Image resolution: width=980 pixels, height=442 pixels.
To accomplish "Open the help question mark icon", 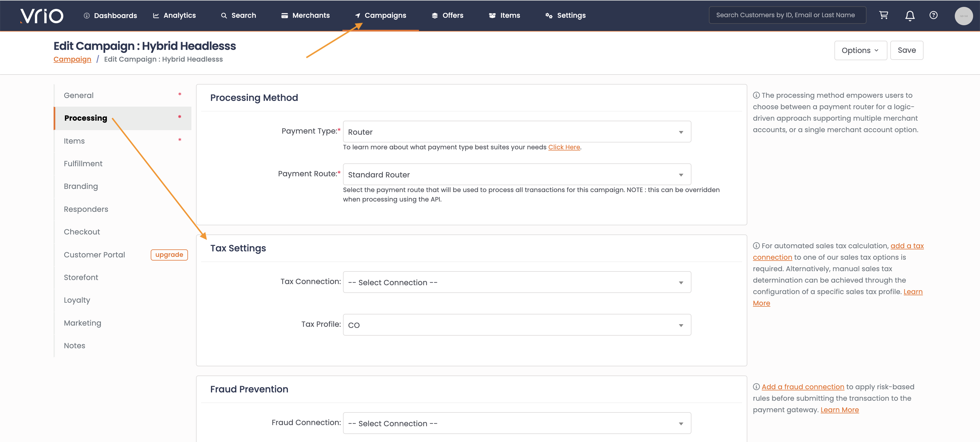I will click(x=933, y=15).
